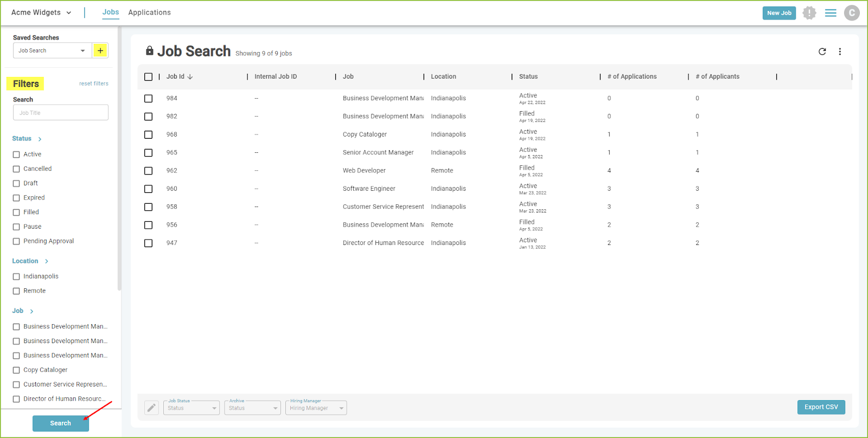Screen dimensions: 868x438
Task: Switch to the Jobs tab
Action: click(111, 12)
